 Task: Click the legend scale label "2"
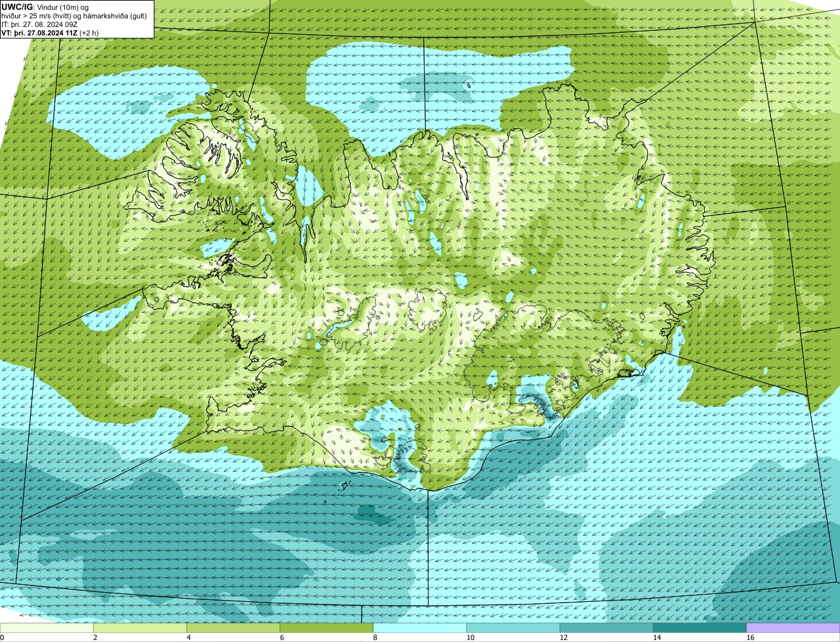click(95, 637)
